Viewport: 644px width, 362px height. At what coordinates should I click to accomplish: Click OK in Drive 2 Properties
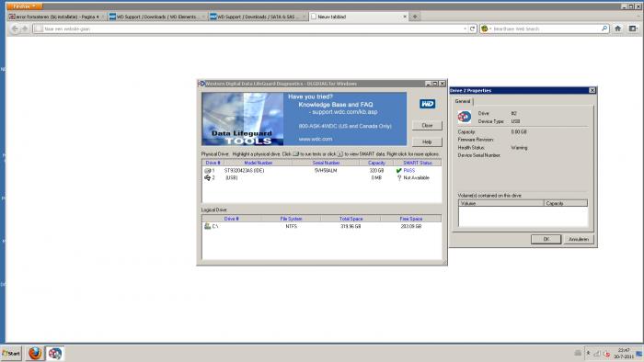(x=546, y=239)
